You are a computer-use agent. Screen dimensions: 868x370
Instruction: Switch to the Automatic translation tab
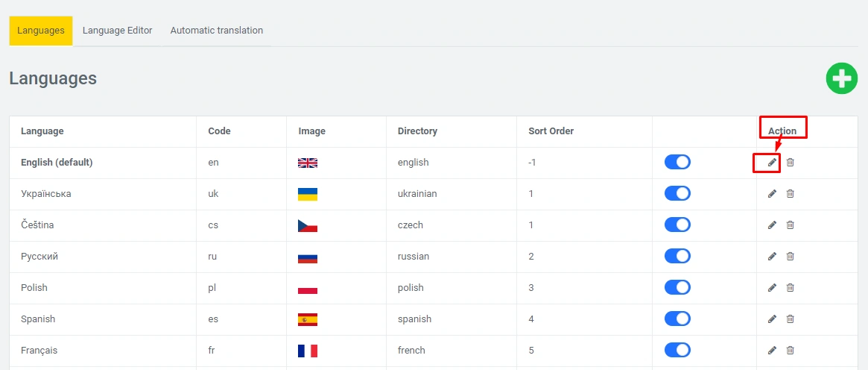pos(216,31)
